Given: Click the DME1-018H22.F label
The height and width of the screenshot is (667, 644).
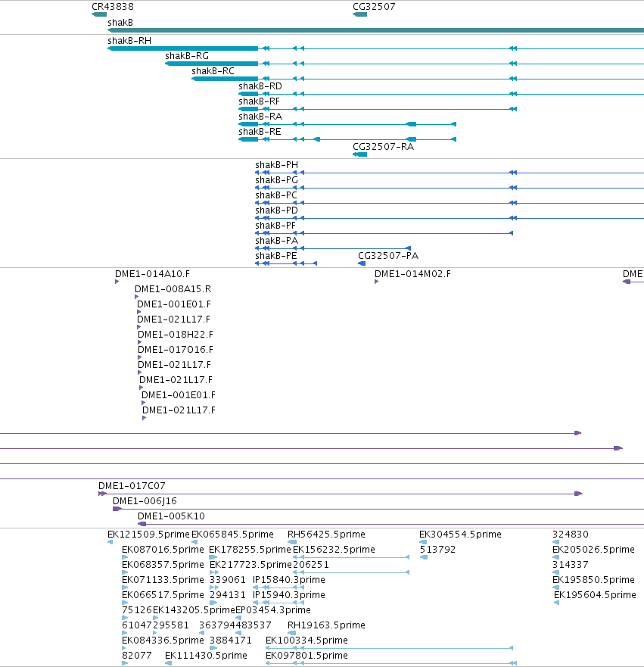Looking at the screenshot, I should 175,335.
